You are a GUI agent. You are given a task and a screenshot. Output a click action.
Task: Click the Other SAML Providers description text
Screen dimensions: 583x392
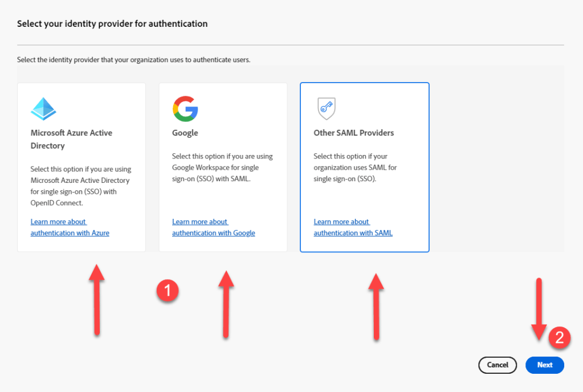(355, 167)
